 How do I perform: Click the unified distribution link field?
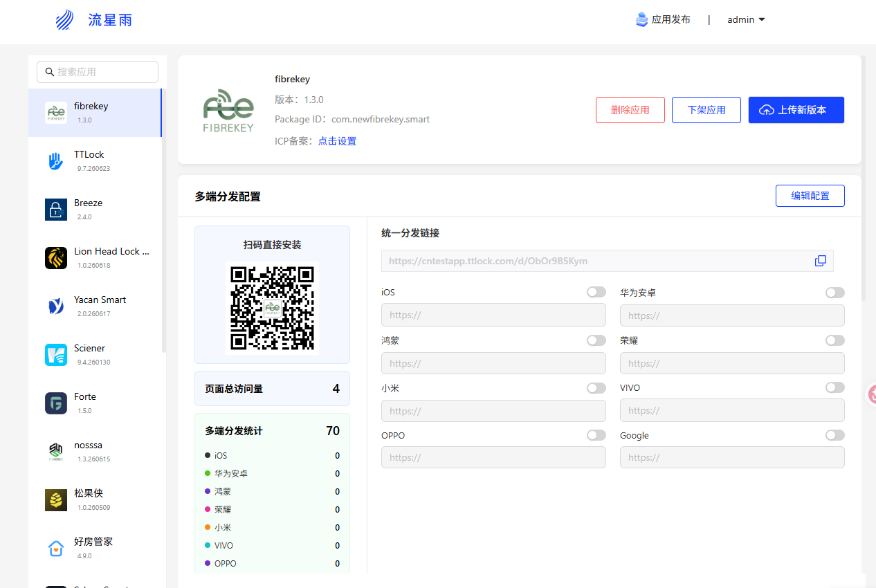click(x=608, y=261)
